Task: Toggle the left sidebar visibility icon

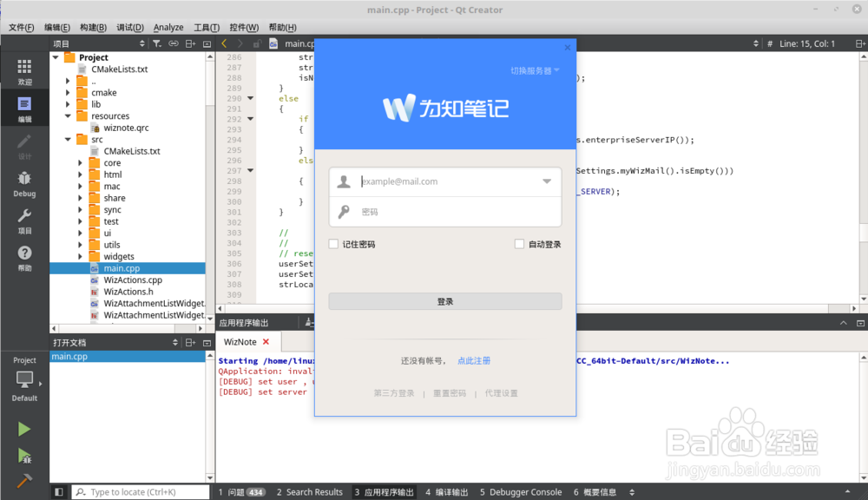Action: 59,491
